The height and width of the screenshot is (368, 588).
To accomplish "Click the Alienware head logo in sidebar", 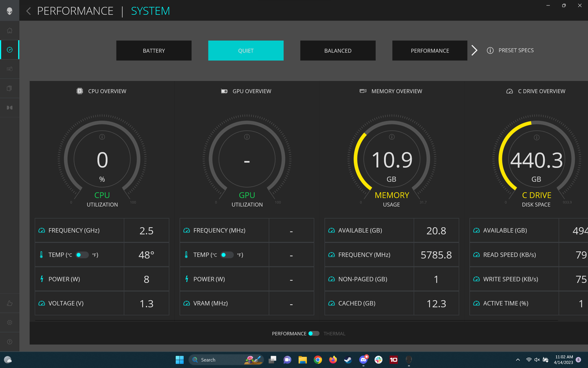I will [9, 11].
